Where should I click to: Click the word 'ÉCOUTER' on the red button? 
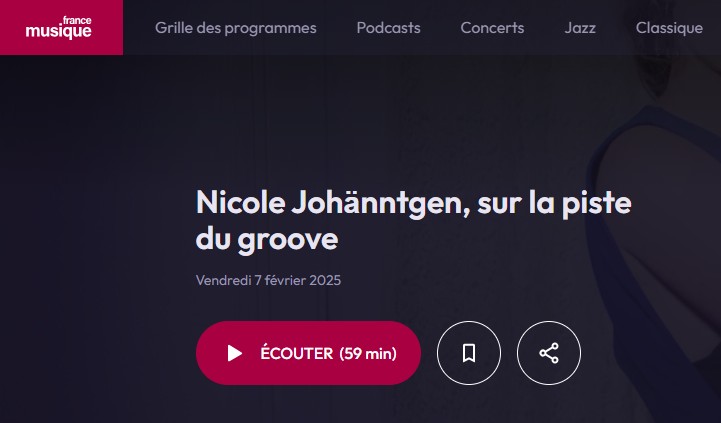click(297, 353)
